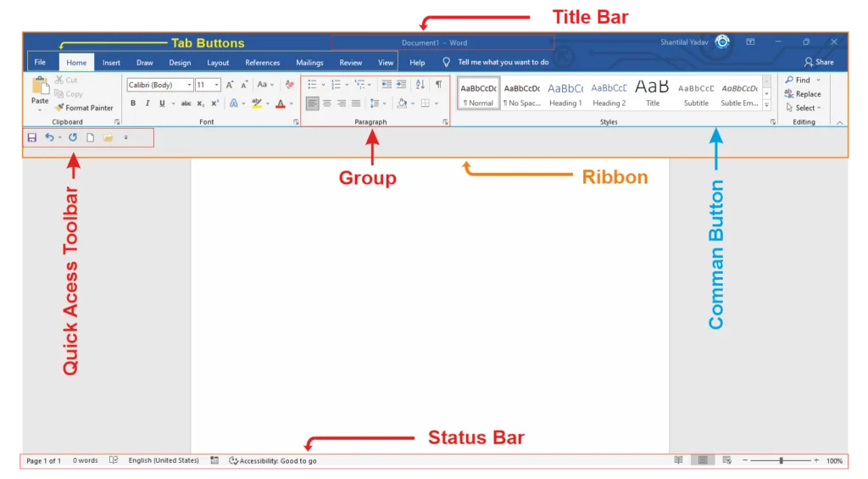868x479 pixels.
Task: Open the Mailings ribbon tab
Action: [309, 63]
